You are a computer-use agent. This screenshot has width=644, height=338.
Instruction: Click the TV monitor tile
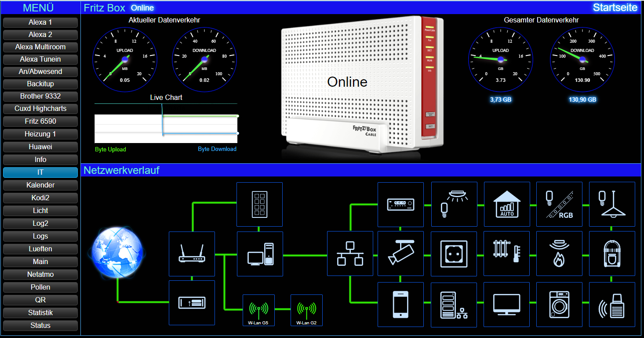click(506, 305)
